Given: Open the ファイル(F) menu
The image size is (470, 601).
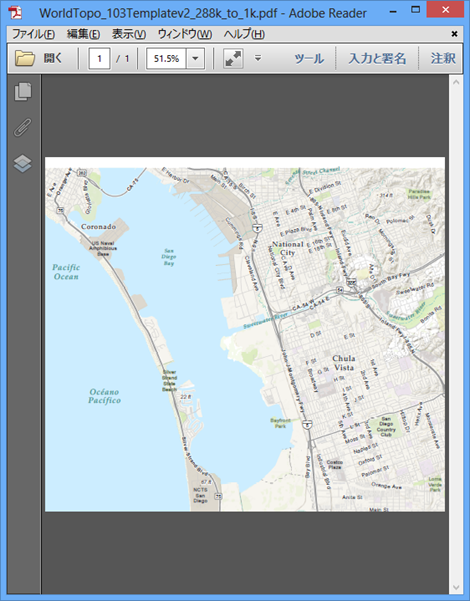Looking at the screenshot, I should coord(33,34).
